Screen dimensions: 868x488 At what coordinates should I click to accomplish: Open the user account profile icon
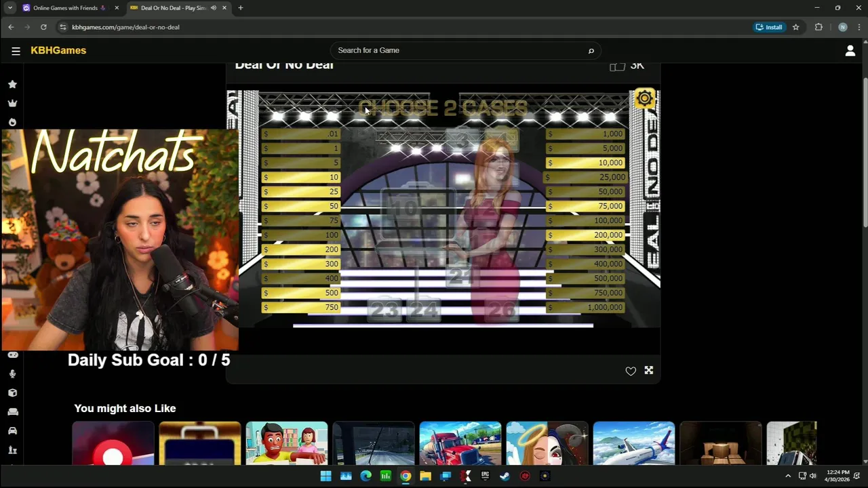[850, 51]
